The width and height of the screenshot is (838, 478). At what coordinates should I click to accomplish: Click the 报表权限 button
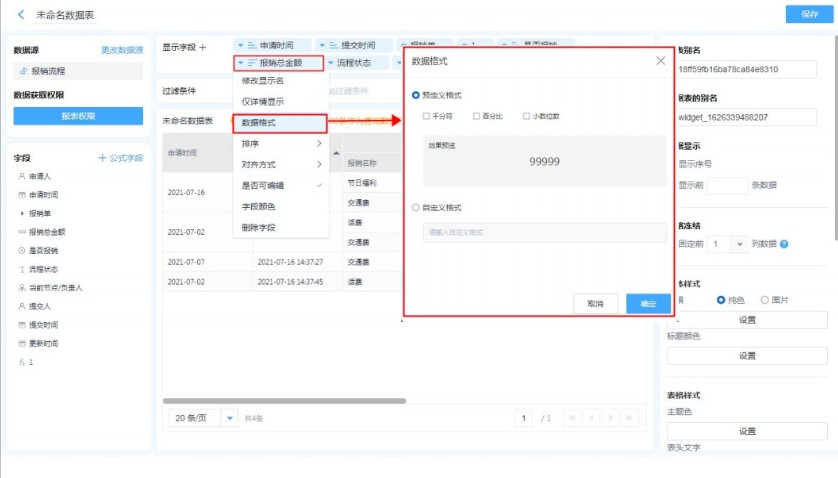click(78, 116)
